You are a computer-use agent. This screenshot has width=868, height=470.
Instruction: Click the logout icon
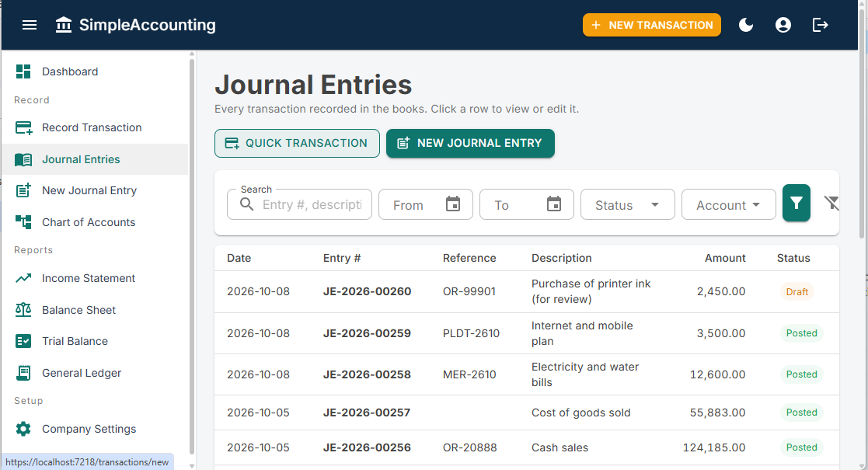click(821, 25)
